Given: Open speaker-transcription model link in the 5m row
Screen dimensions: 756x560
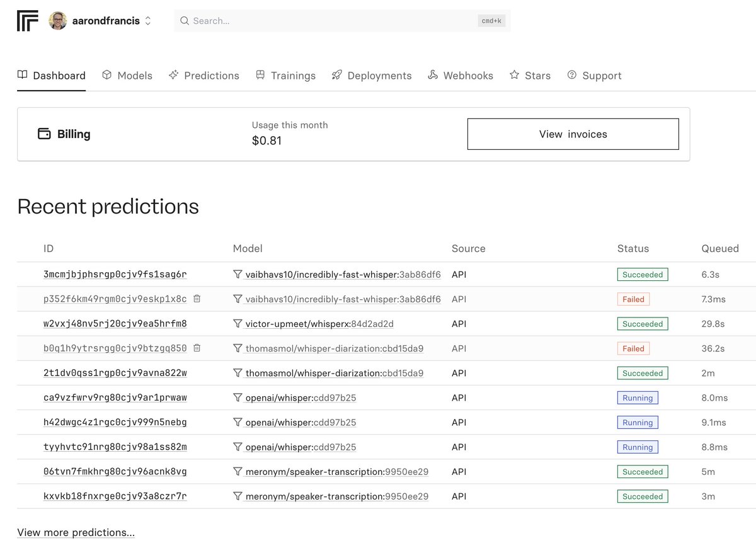Looking at the screenshot, I should tap(336, 472).
